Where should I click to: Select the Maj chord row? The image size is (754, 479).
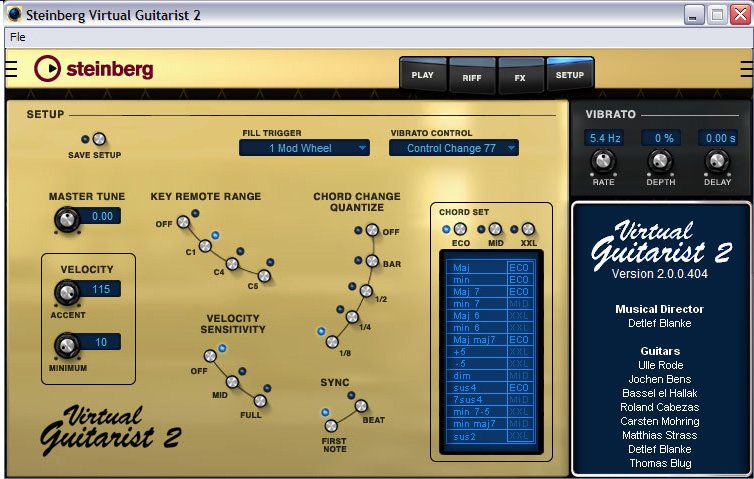(x=490, y=267)
